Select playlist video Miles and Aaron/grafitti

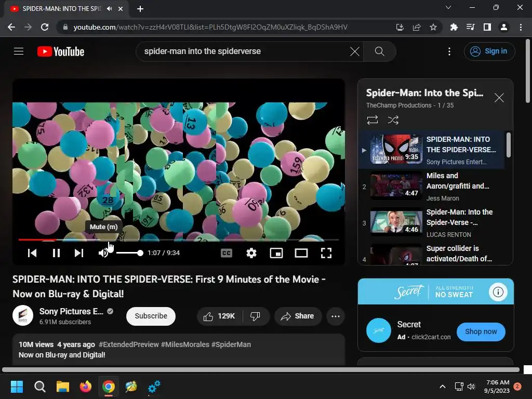tap(432, 187)
